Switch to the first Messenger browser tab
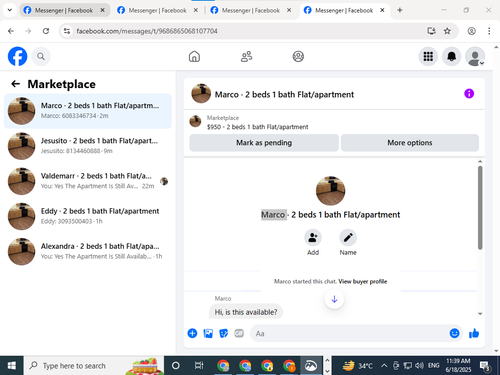The width and height of the screenshot is (500, 375). tap(63, 10)
